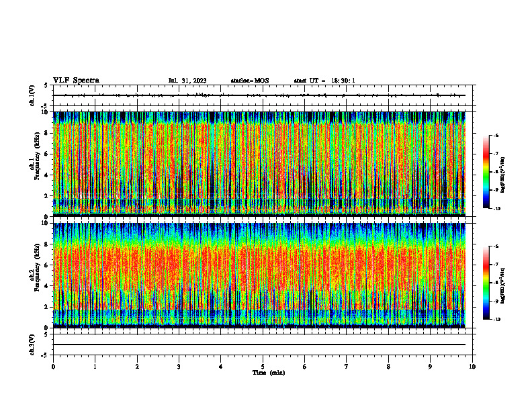Viewport: 532px width, 411px height.
Task: Click the "3" tick label on the time axis
Action: pos(179,367)
